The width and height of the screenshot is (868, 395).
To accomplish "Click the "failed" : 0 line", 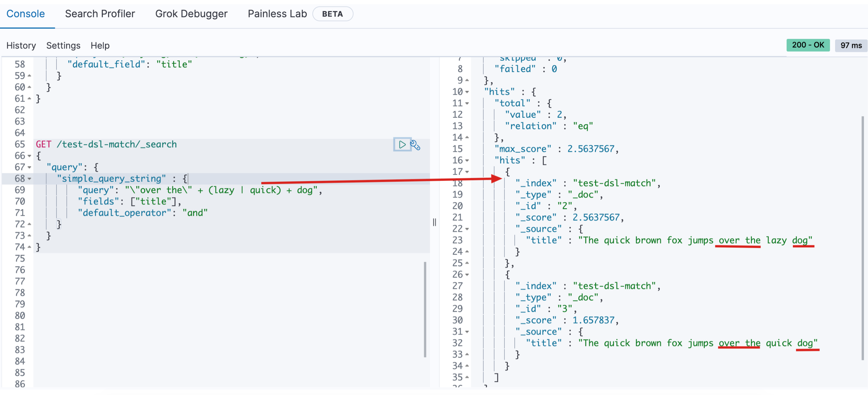I will [x=526, y=69].
